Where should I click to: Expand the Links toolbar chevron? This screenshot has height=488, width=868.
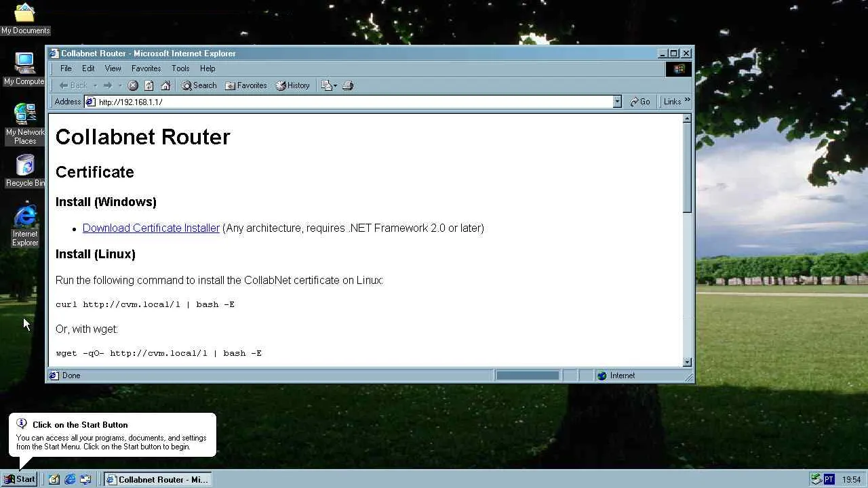point(687,100)
